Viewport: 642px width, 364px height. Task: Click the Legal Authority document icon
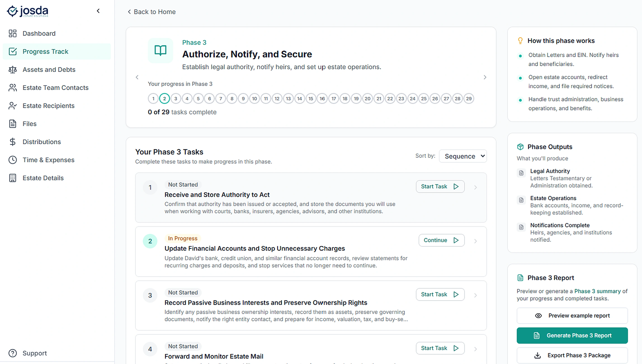(521, 173)
